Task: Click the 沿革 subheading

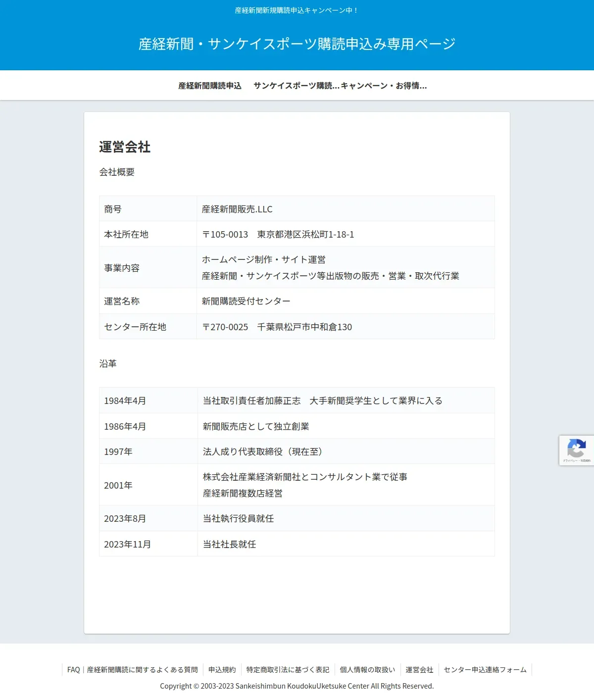Action: tap(108, 364)
